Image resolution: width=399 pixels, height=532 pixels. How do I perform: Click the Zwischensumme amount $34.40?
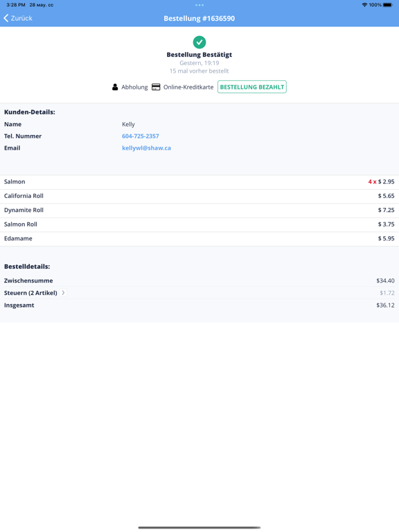pos(385,281)
